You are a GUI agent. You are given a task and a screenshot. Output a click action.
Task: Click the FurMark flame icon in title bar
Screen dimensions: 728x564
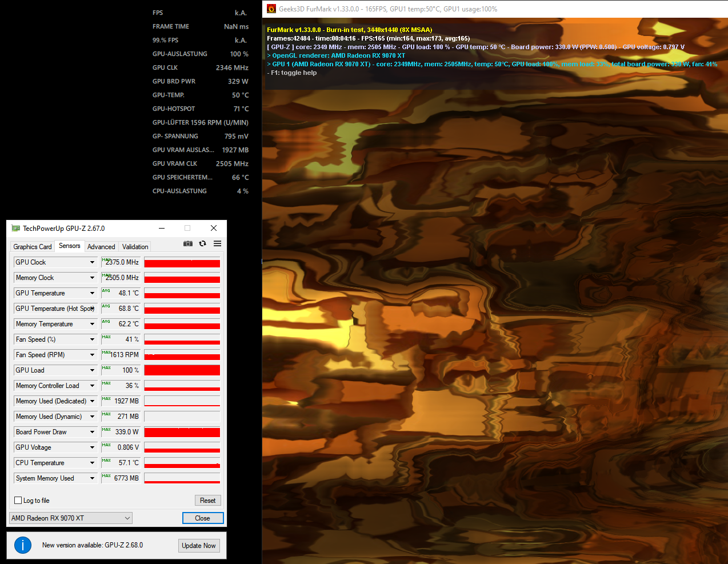(270, 9)
